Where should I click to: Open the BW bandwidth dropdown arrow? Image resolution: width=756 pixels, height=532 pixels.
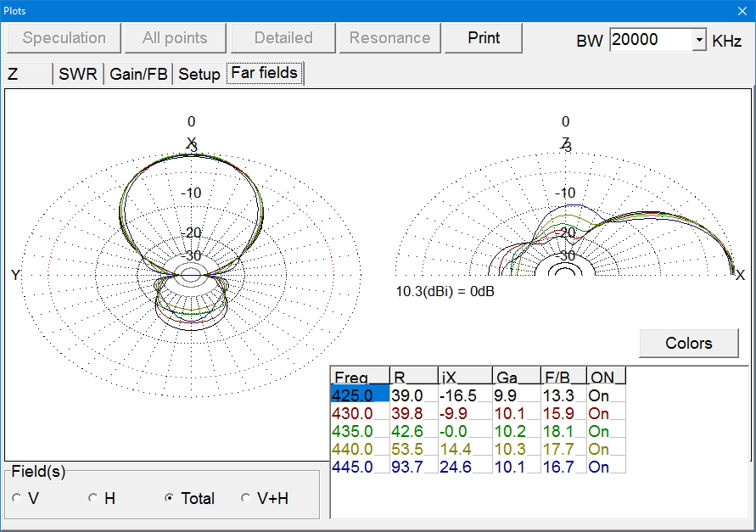tap(699, 40)
